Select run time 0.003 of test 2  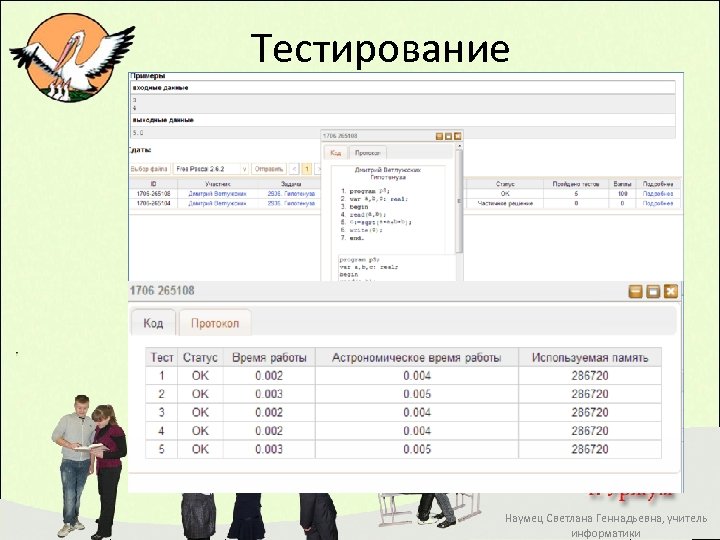(269, 394)
